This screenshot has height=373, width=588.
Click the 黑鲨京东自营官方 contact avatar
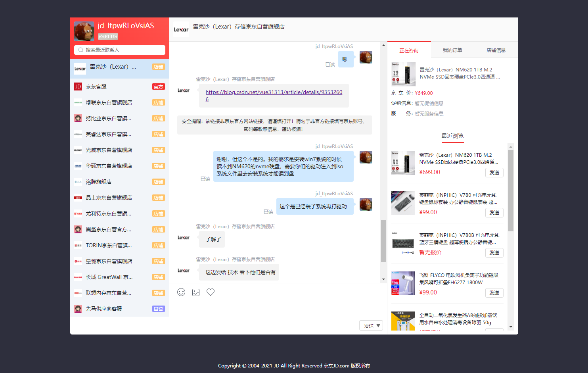pos(78,229)
